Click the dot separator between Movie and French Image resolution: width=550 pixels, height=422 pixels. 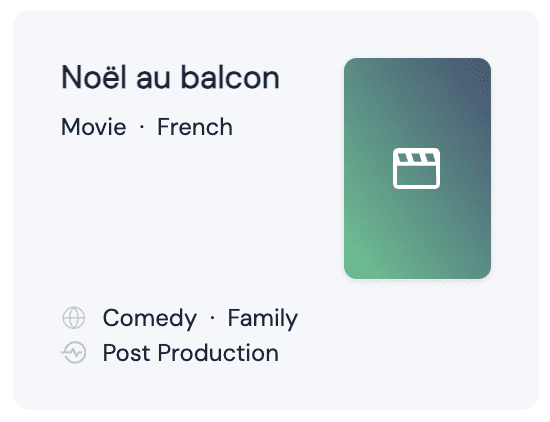pos(142,127)
